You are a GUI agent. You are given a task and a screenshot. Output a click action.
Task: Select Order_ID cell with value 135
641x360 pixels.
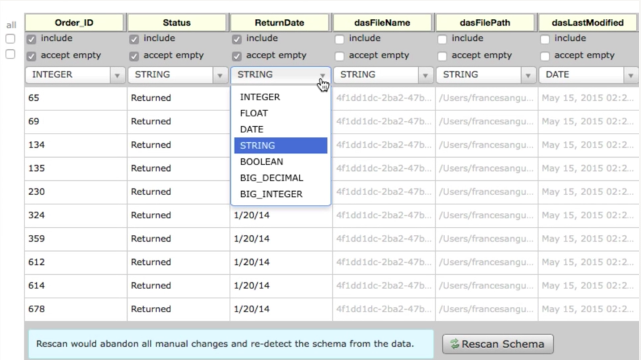tap(76, 168)
